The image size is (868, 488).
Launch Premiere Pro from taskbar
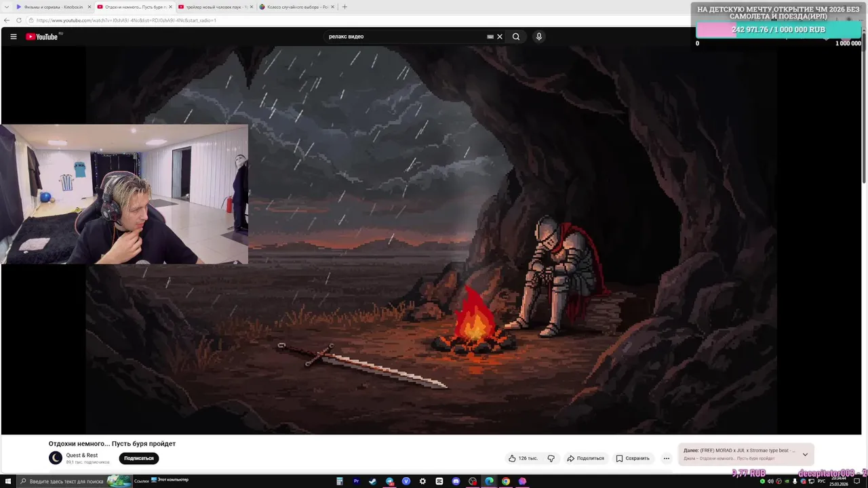click(x=356, y=481)
